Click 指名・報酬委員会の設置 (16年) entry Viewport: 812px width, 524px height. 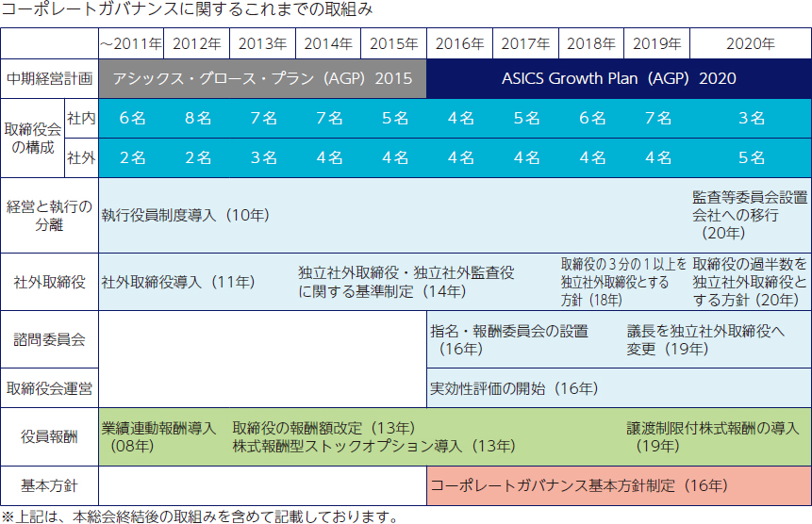tap(509, 340)
